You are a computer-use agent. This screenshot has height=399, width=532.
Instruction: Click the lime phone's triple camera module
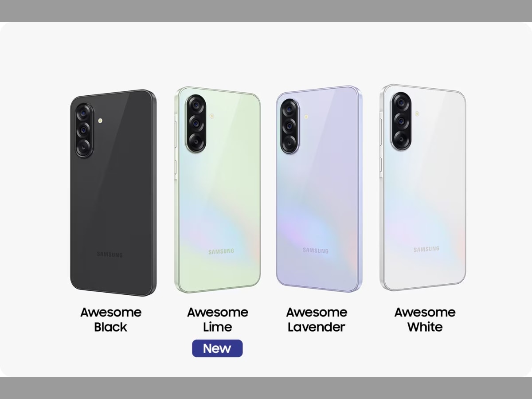(x=196, y=124)
